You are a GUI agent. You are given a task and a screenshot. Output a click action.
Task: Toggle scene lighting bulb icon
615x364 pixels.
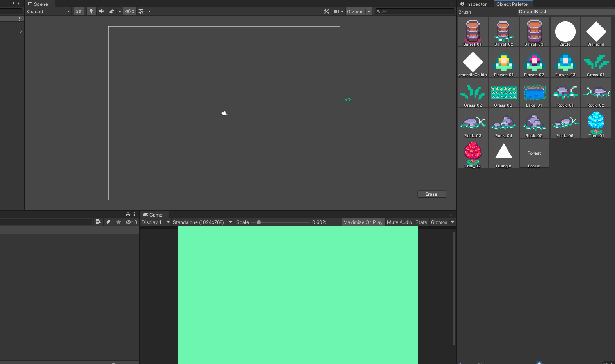pyautogui.click(x=91, y=11)
